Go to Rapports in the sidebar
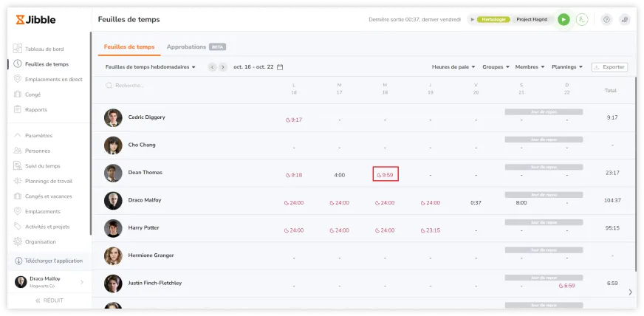 click(x=36, y=109)
